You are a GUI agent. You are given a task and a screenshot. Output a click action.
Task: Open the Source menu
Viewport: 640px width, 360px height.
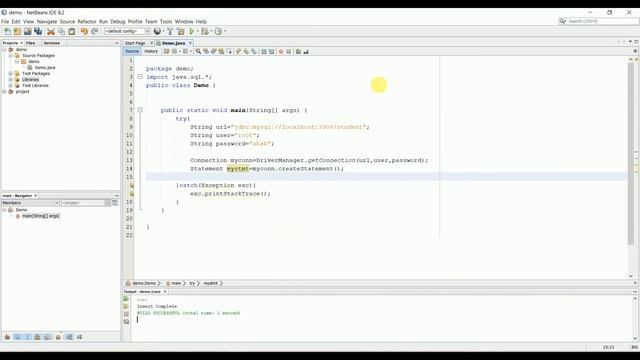click(x=67, y=22)
